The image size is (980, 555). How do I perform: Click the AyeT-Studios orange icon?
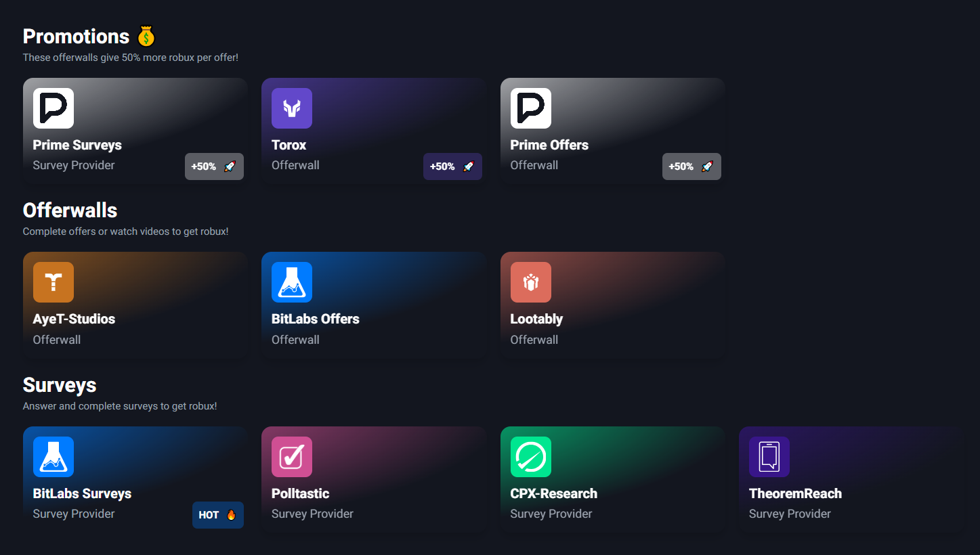pyautogui.click(x=54, y=282)
